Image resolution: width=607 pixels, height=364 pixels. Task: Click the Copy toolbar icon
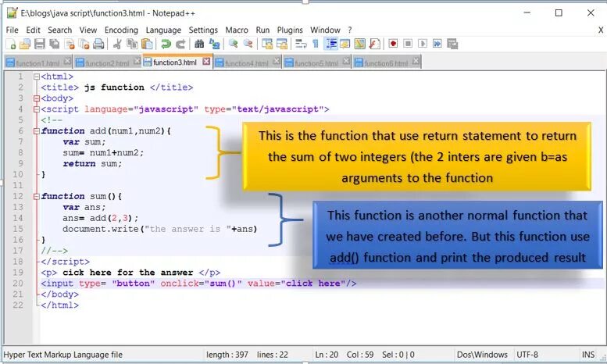click(x=132, y=45)
